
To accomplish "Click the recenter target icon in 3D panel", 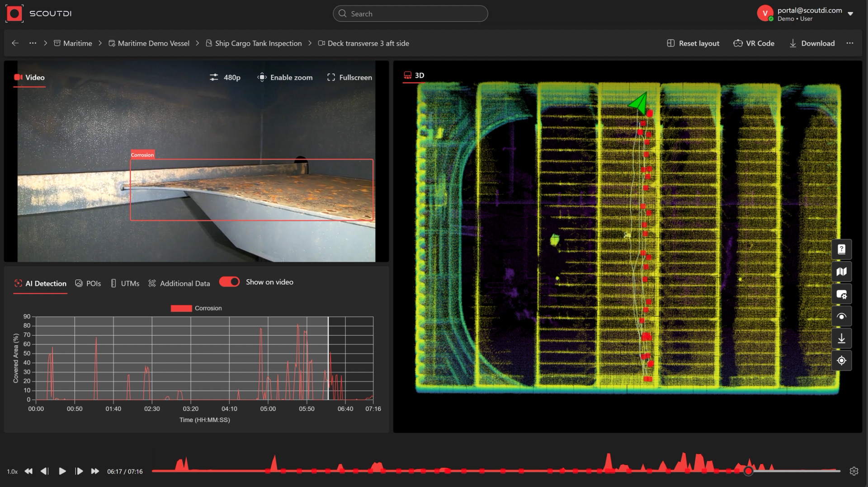I will coord(841,361).
